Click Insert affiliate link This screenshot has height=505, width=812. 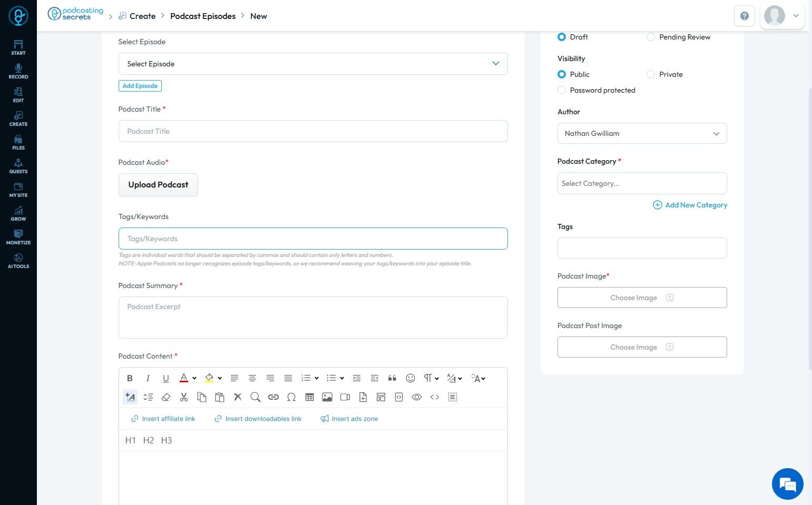click(x=163, y=419)
